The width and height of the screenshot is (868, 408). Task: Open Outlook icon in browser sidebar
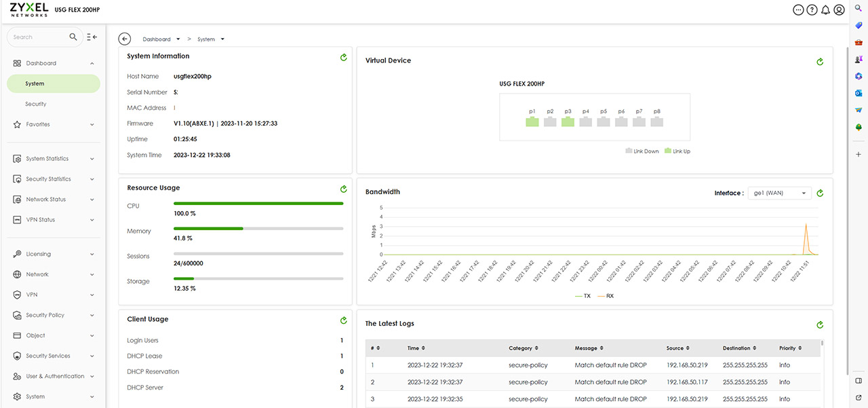coord(858,93)
